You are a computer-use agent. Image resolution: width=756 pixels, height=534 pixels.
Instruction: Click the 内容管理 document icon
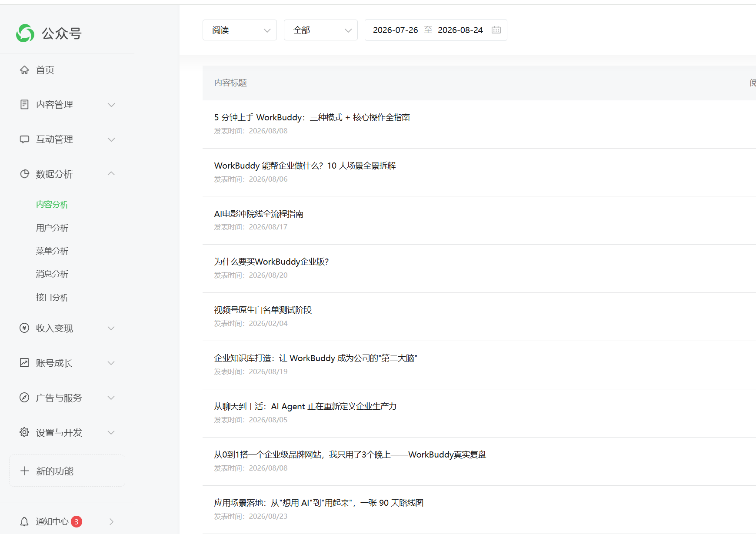24,104
